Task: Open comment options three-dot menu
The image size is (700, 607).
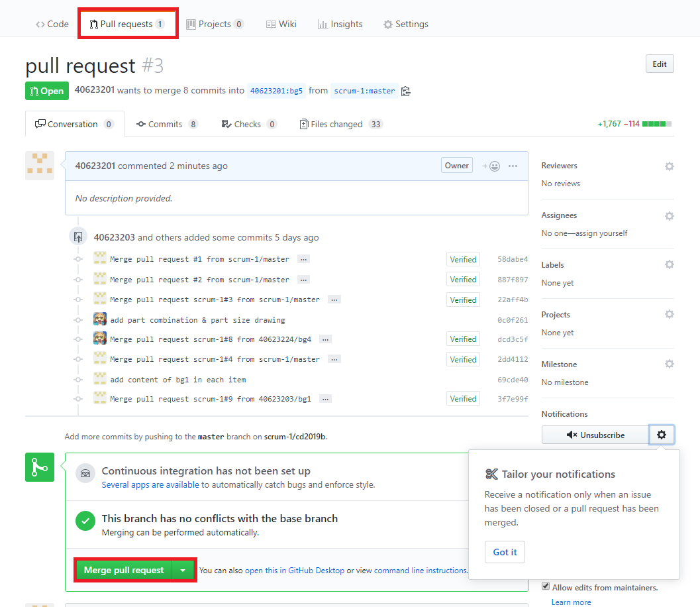Action: coord(513,166)
